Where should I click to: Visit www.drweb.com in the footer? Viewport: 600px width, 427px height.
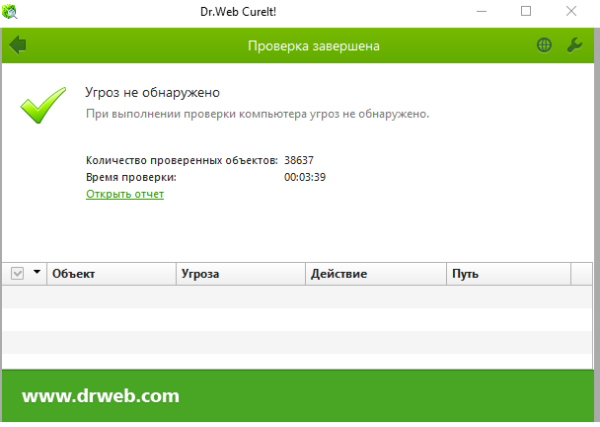pos(101,396)
